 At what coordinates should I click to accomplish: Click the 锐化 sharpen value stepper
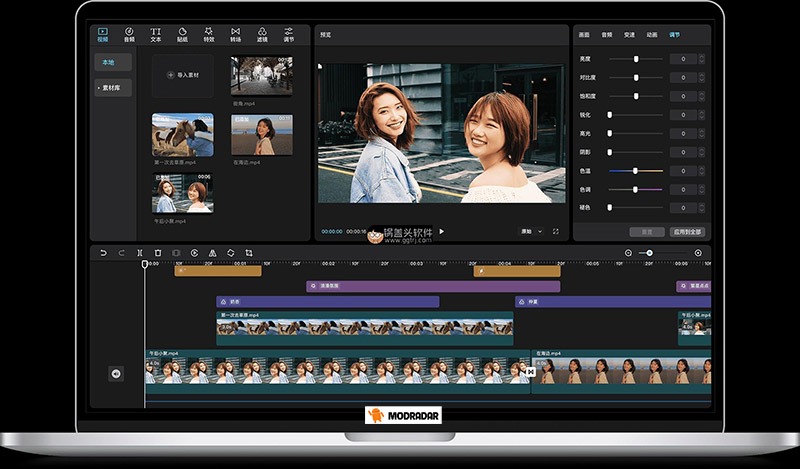[x=702, y=115]
